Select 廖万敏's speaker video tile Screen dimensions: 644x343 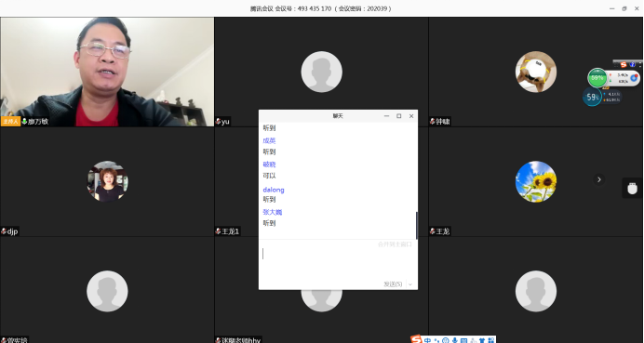107,72
